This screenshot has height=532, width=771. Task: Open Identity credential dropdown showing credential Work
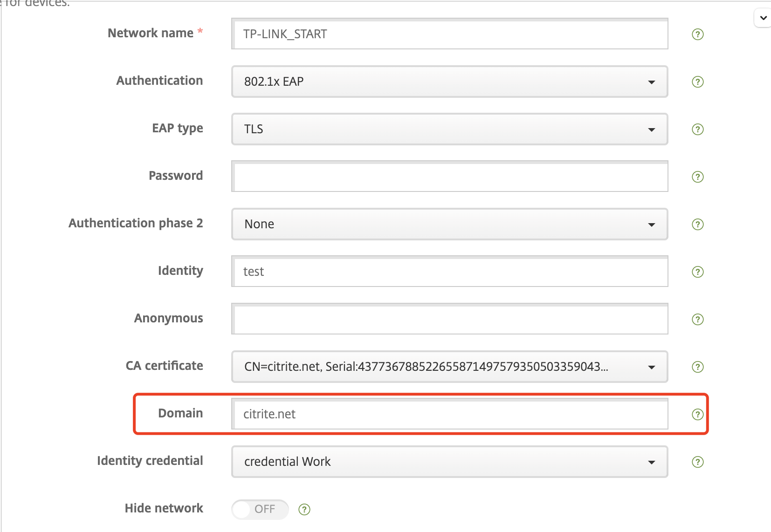coord(449,462)
